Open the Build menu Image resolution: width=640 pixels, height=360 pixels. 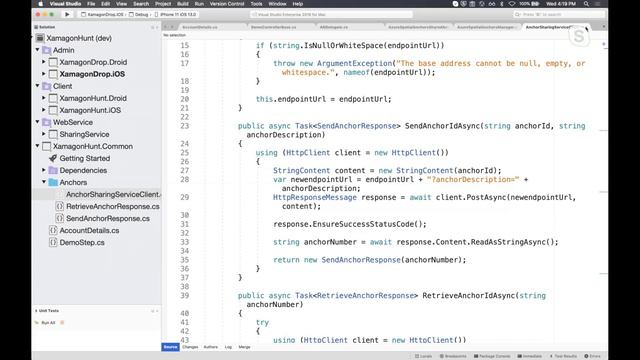click(x=183, y=4)
